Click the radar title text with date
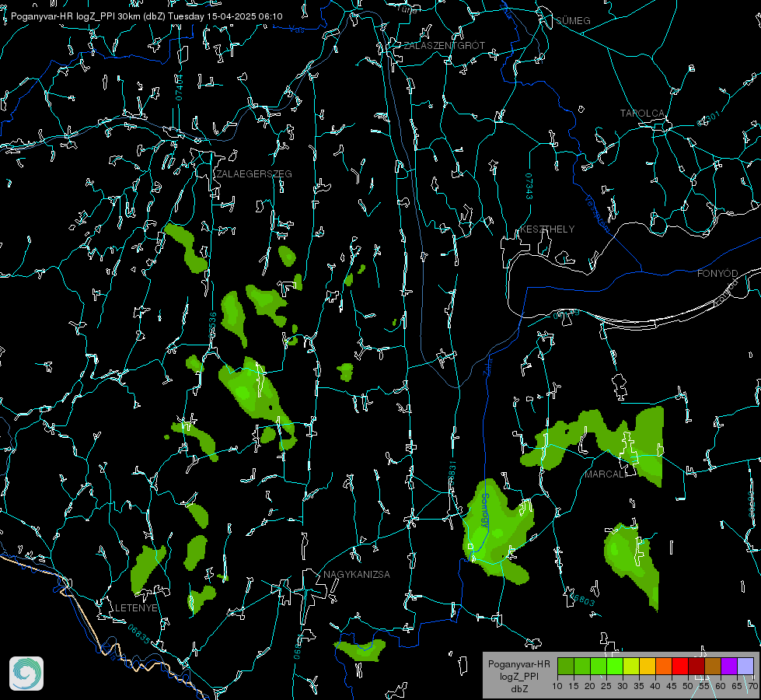Screen dimensions: 761x700 pos(147,16)
